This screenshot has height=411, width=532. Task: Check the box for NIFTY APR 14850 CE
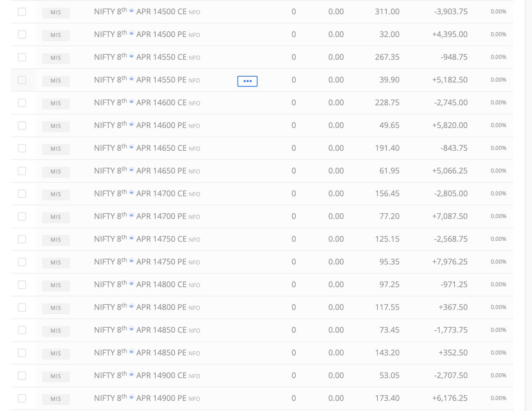coord(22,330)
